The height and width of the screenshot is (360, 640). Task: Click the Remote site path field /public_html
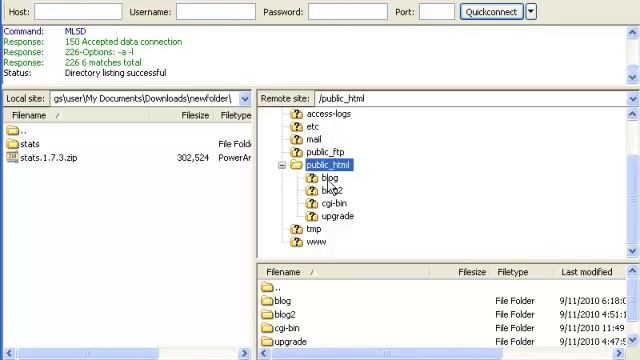point(471,99)
